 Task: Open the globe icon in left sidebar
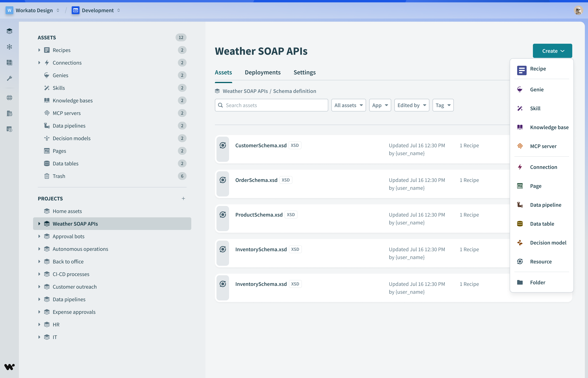pyautogui.click(x=9, y=98)
